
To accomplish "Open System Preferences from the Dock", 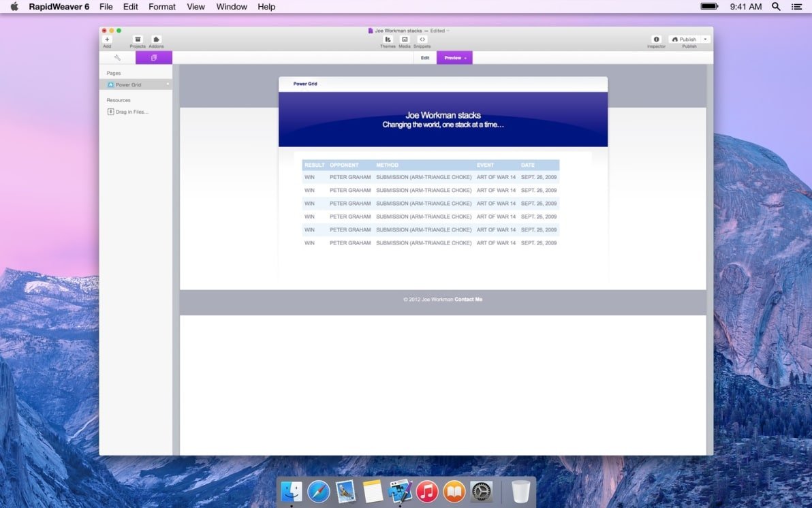I will [481, 492].
